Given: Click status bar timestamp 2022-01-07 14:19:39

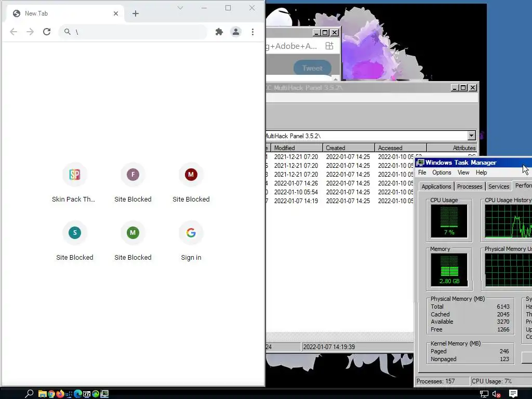Looking at the screenshot, I should (329, 347).
